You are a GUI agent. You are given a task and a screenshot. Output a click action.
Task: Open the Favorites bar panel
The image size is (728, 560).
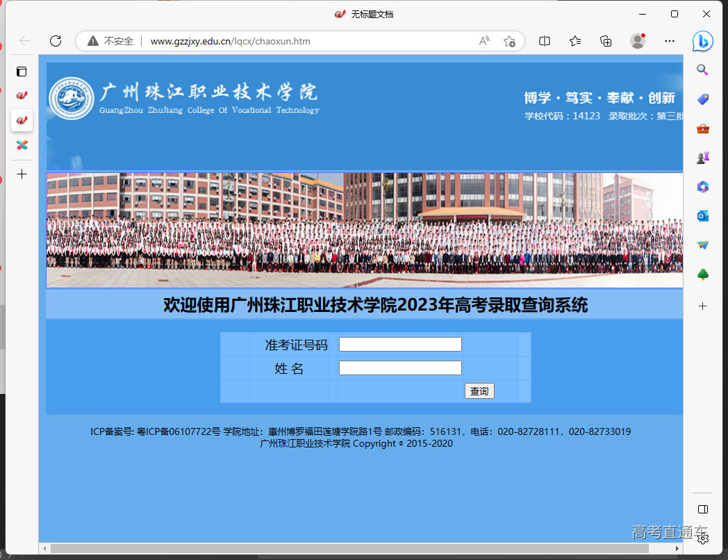[x=574, y=41]
